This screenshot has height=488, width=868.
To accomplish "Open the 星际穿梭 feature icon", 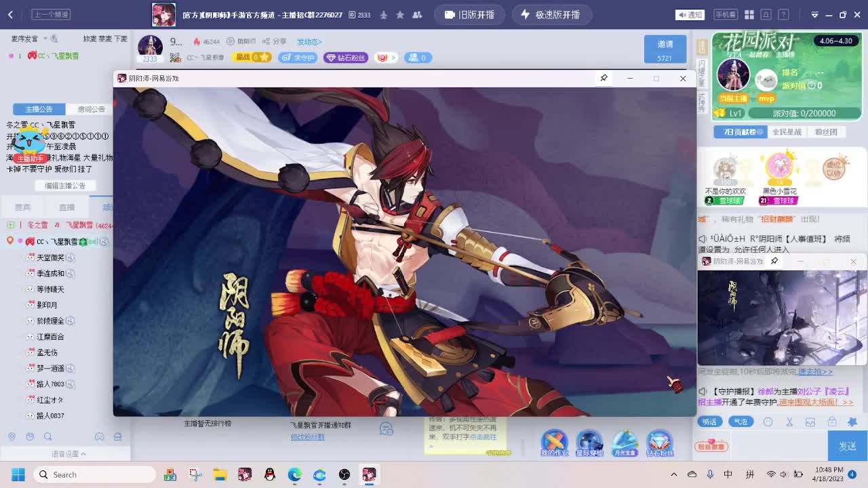I will (x=589, y=443).
